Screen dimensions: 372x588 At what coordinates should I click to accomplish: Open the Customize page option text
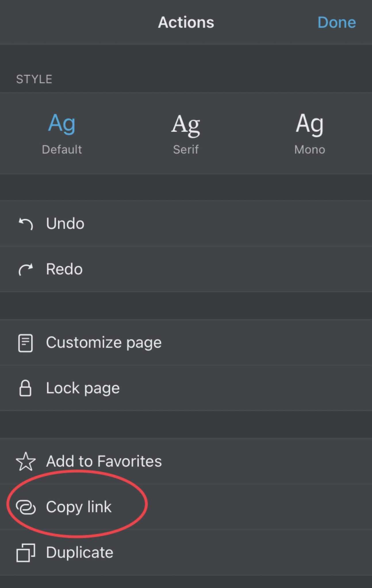(104, 343)
